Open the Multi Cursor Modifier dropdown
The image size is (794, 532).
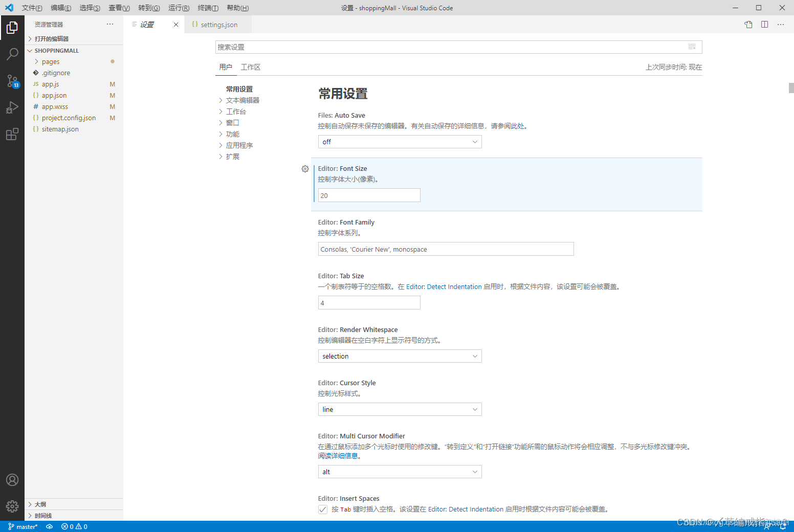(400, 472)
